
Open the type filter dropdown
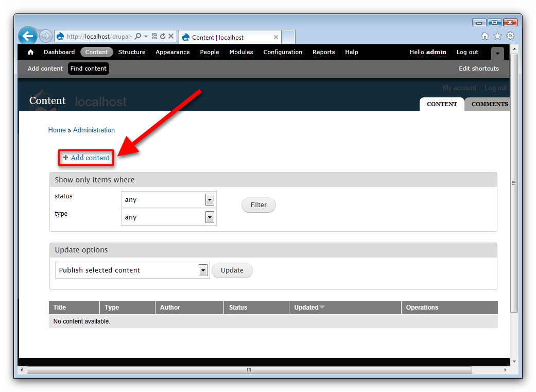[x=210, y=217]
